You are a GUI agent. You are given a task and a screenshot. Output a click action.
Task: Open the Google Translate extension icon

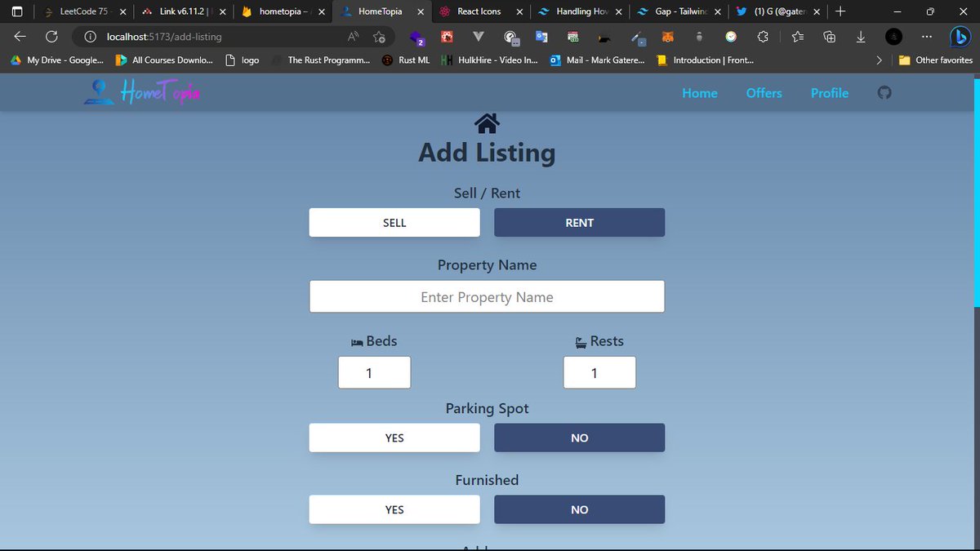point(541,37)
